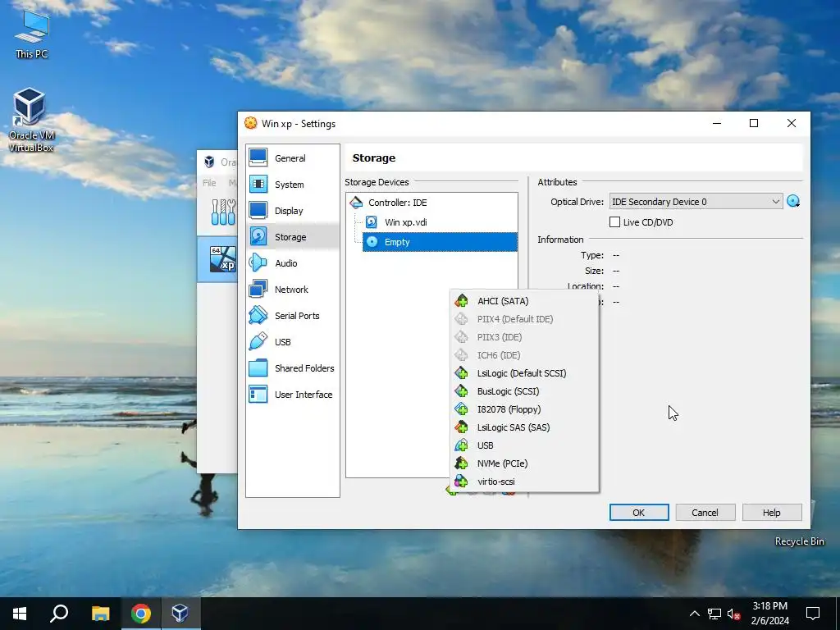Open the Display settings category
The image size is (840, 630).
click(x=293, y=211)
